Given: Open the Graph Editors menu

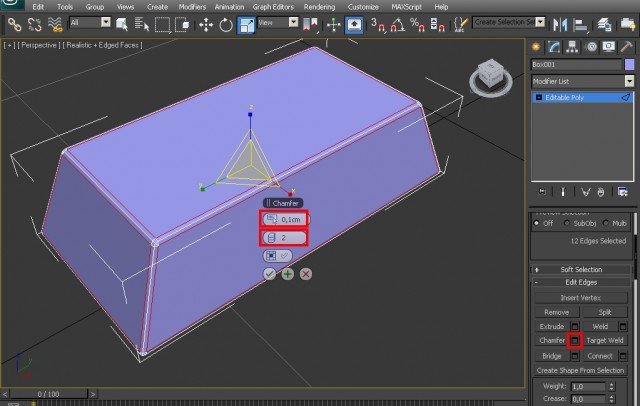Looking at the screenshot, I should 273,7.
